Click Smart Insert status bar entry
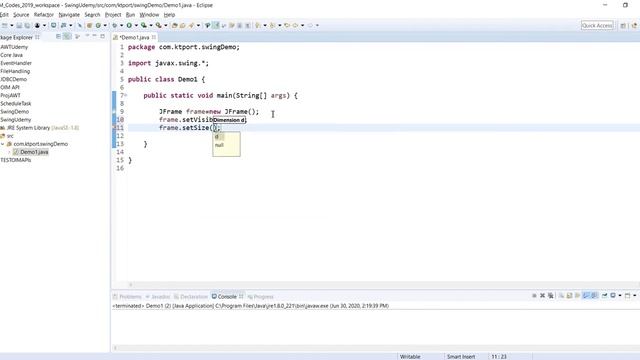This screenshot has width=640, height=360. coord(461,356)
